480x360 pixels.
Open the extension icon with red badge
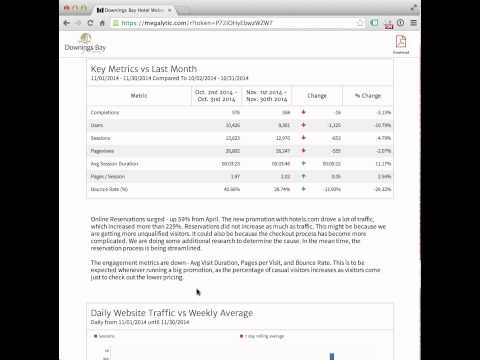(x=388, y=24)
